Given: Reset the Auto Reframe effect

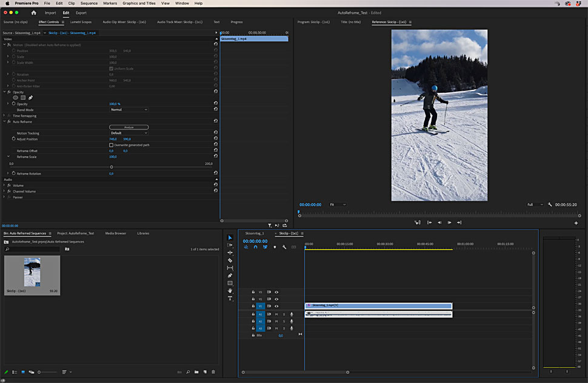Looking at the screenshot, I should coord(216,121).
